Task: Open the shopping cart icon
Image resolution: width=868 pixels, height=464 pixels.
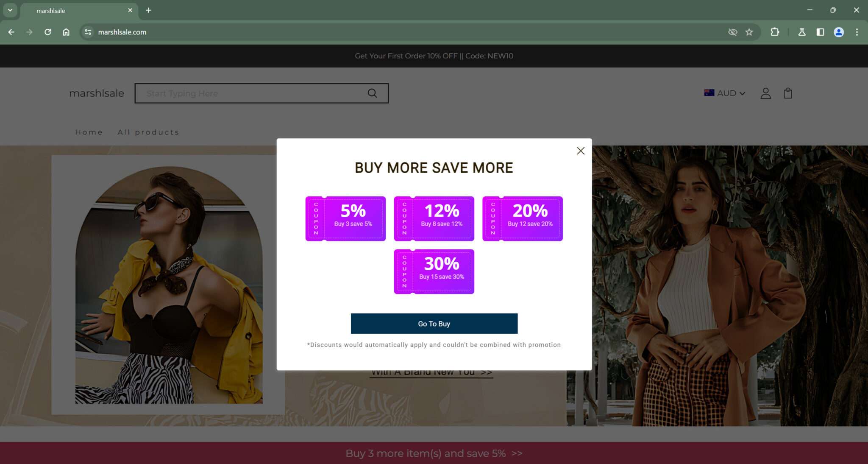Action: click(788, 93)
